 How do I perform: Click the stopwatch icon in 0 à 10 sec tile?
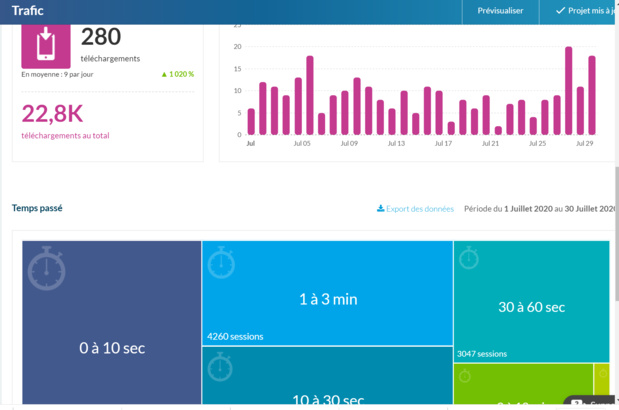tap(46, 267)
